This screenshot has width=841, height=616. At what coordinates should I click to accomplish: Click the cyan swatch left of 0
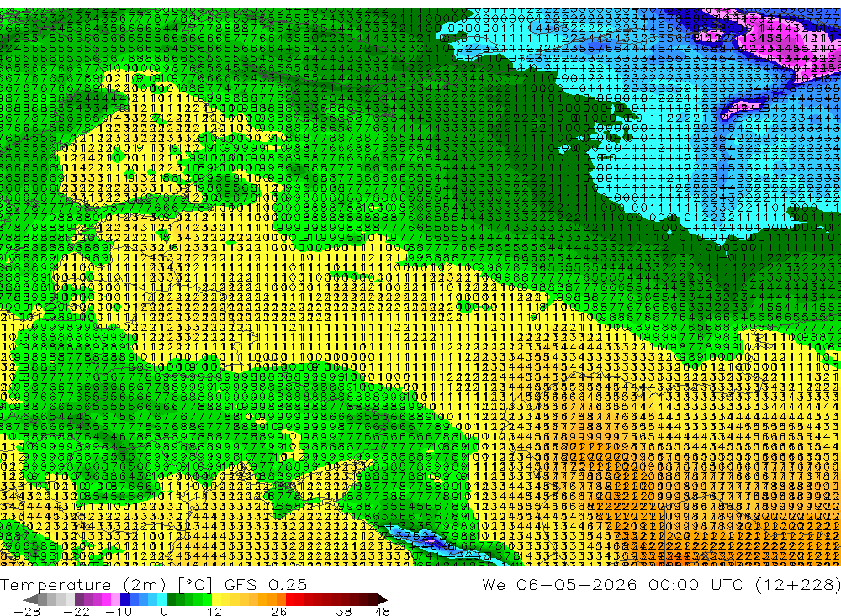[x=161, y=600]
